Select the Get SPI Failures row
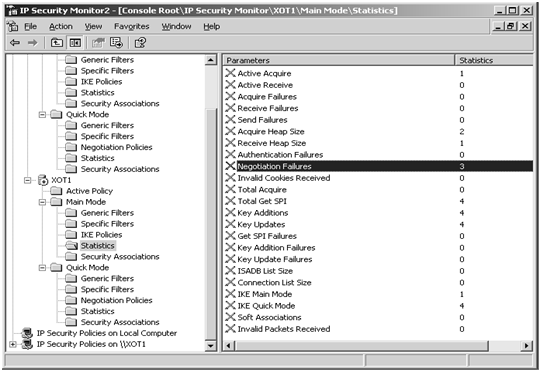This screenshot has width=541, height=372. [379, 236]
